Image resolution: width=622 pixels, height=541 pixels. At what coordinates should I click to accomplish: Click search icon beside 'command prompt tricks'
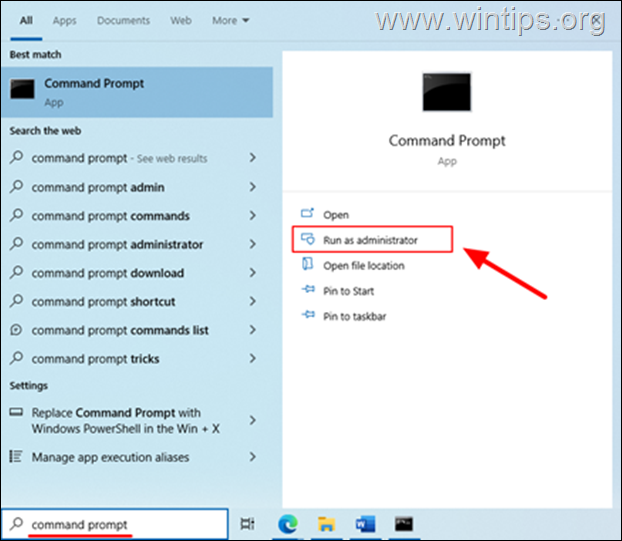pyautogui.click(x=16, y=357)
